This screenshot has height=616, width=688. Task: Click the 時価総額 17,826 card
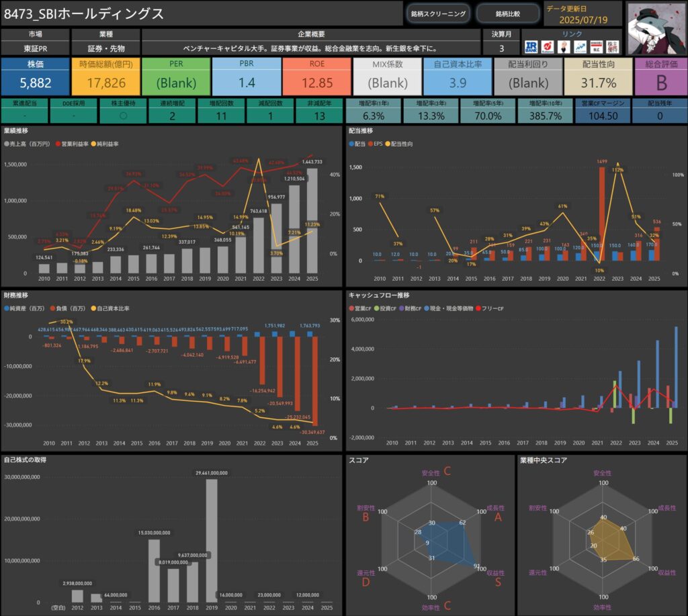pyautogui.click(x=105, y=77)
